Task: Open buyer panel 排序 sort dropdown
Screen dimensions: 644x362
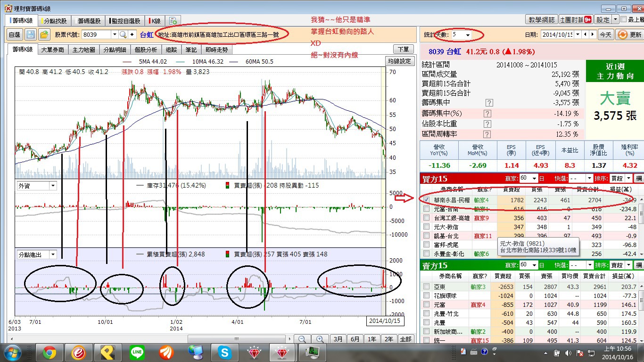Action: pos(629,179)
